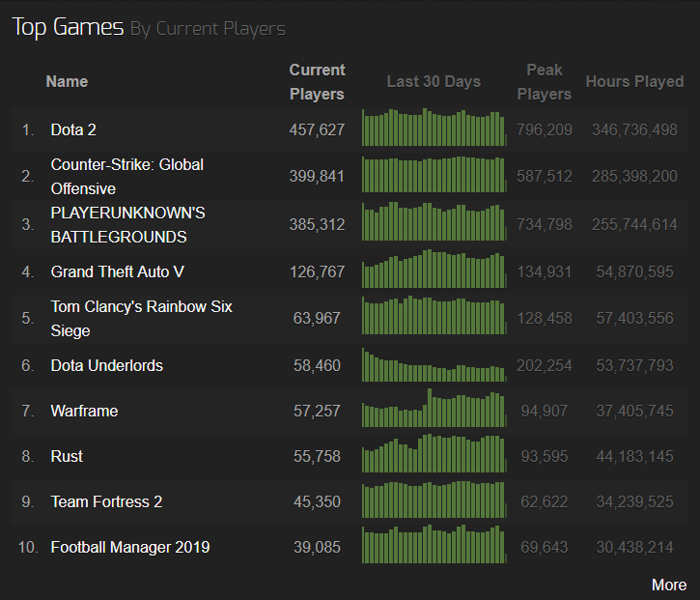The image size is (700, 600).
Task: Click the Hours Played column header
Action: pyautogui.click(x=634, y=82)
